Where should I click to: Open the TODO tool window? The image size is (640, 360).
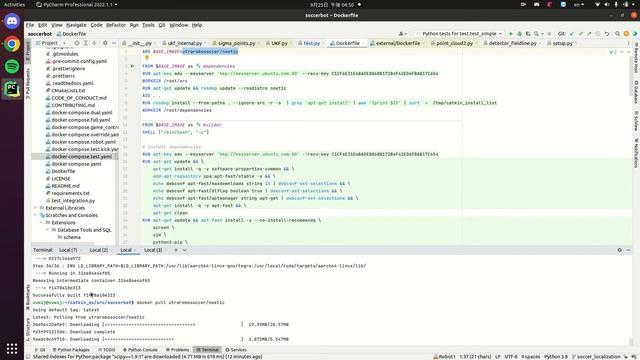point(107,350)
